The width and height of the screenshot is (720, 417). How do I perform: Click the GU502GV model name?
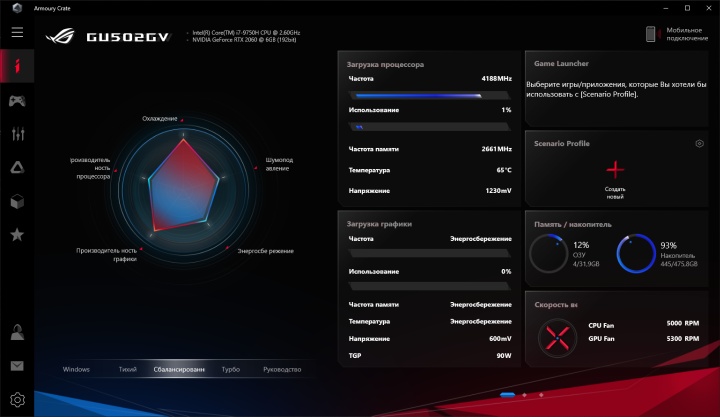[x=128, y=37]
